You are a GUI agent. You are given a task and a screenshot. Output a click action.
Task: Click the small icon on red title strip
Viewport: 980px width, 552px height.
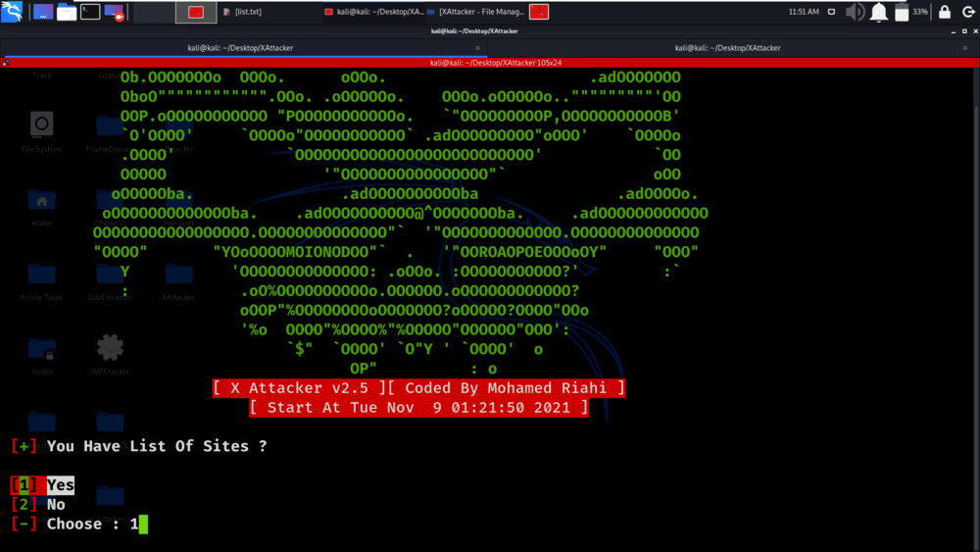click(6, 63)
